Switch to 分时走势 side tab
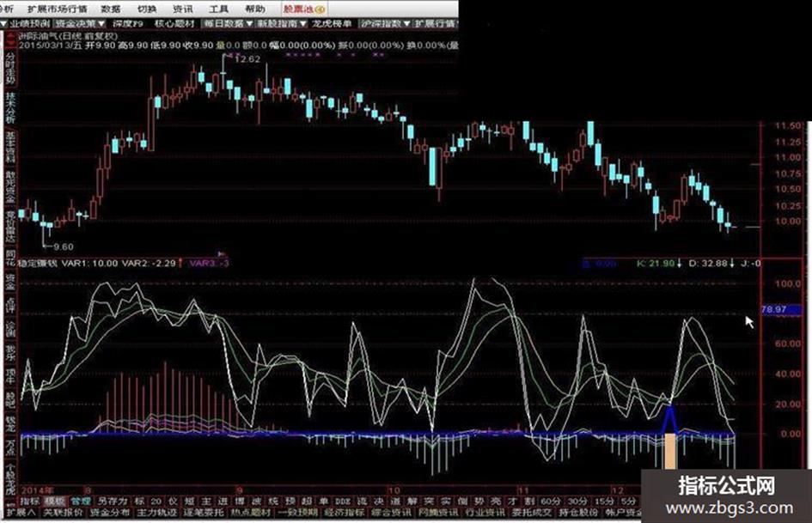812x523 pixels. tap(9, 67)
